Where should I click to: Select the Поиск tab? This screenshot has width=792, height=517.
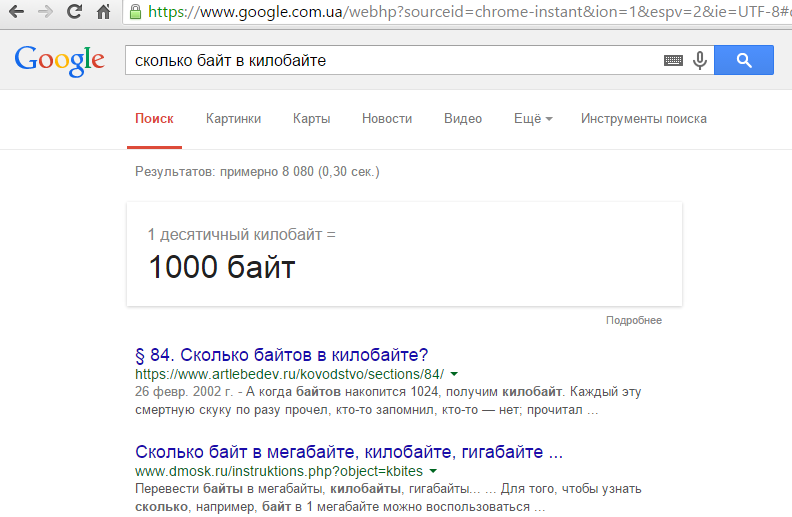(154, 119)
